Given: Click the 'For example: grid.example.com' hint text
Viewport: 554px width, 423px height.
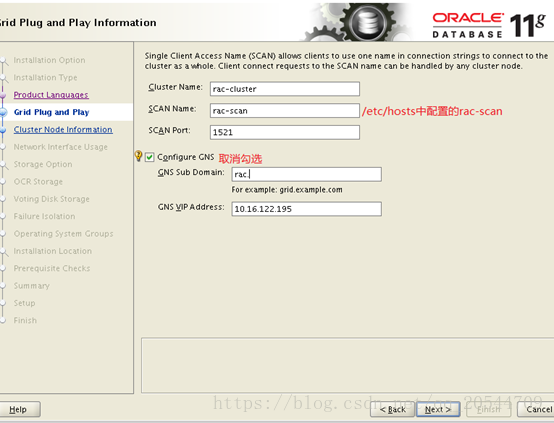Looking at the screenshot, I should tap(287, 190).
